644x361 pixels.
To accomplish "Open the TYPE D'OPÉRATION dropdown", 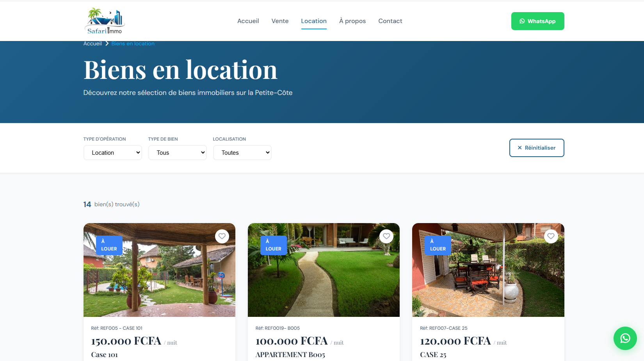I will (112, 152).
